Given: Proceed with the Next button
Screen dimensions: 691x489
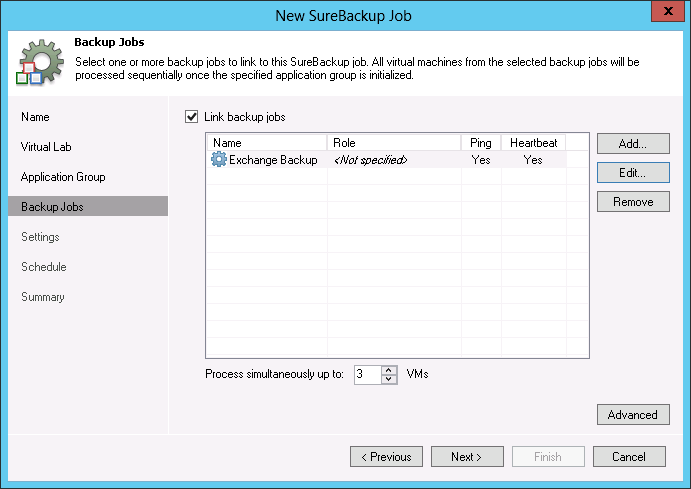Looking at the screenshot, I should [x=467, y=456].
